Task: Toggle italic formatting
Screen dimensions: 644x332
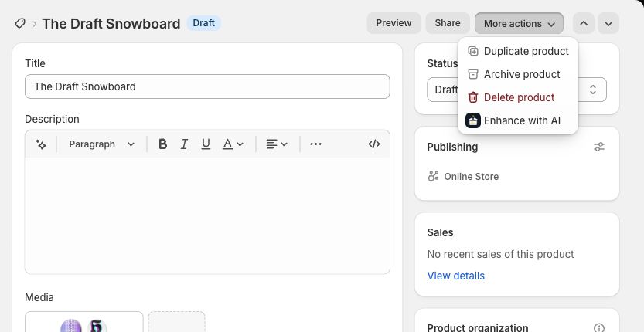Action: click(x=184, y=144)
